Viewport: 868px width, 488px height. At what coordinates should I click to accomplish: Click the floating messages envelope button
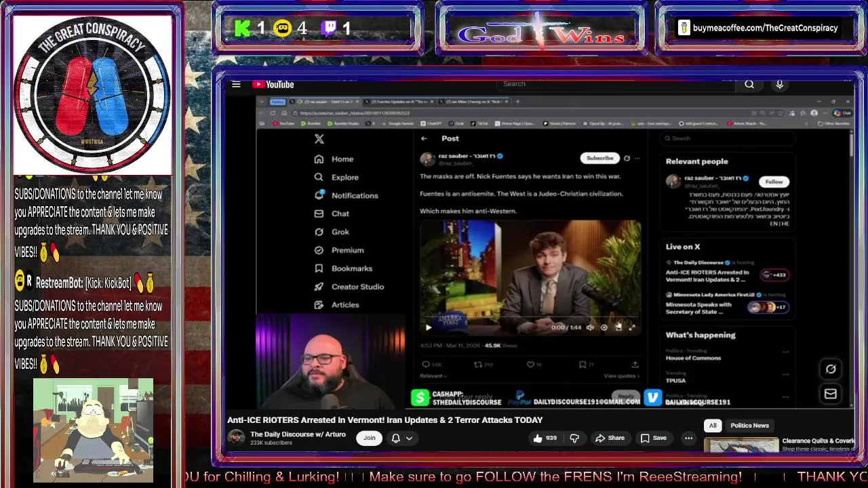point(831,394)
